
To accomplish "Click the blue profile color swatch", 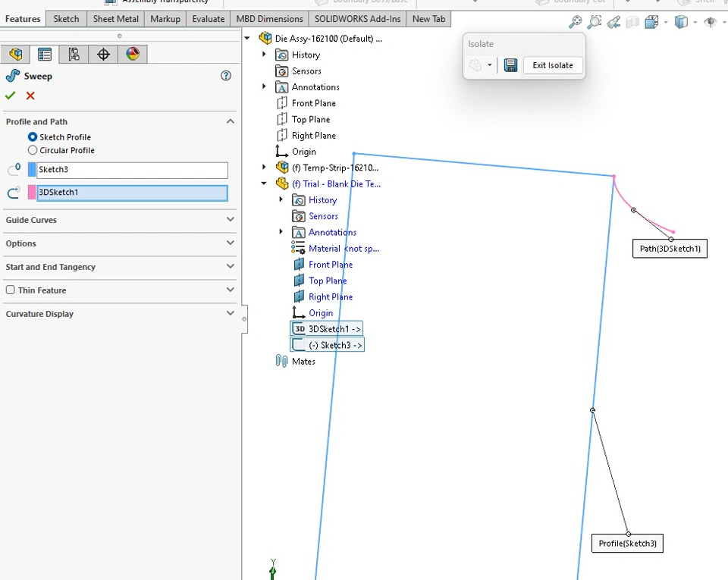I will tap(32, 169).
